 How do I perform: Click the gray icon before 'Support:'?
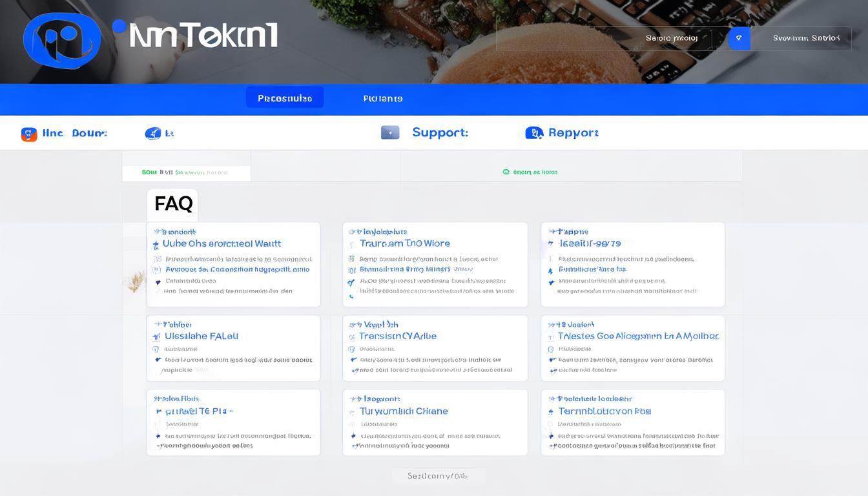pos(390,132)
